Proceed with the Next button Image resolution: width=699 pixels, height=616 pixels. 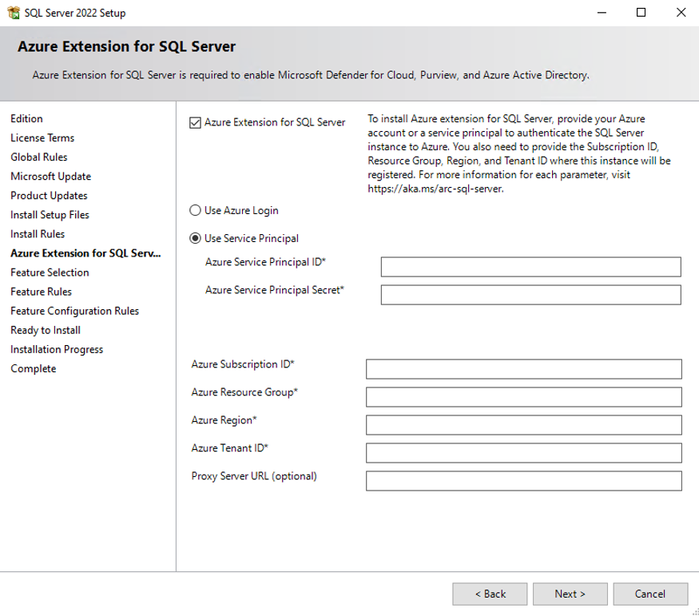pyautogui.click(x=570, y=594)
